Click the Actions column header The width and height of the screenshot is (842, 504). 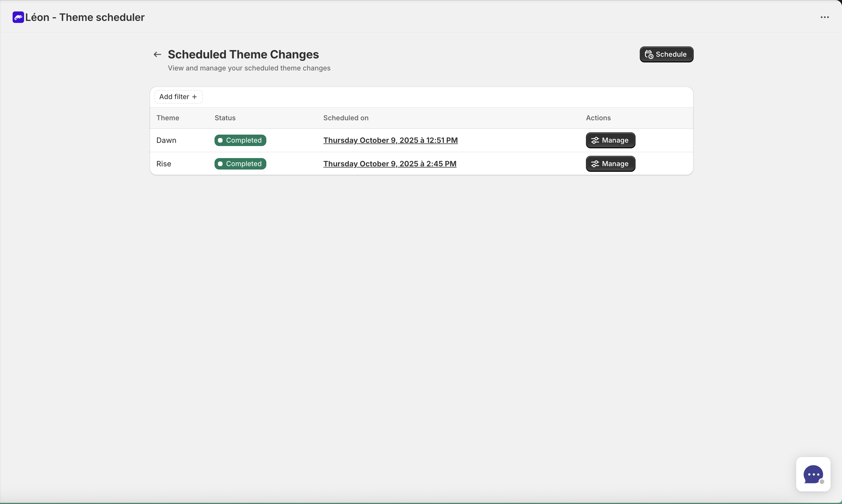pos(598,118)
